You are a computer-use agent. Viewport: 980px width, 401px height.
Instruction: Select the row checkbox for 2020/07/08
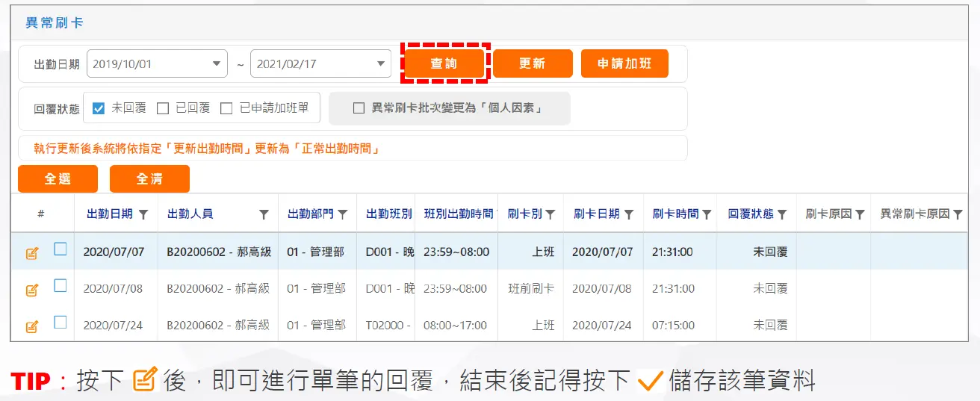click(x=61, y=286)
